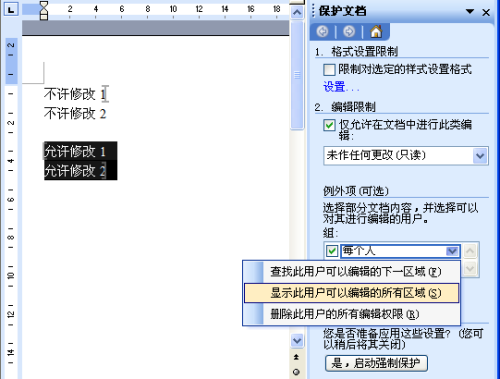The width and height of the screenshot is (500, 379).
Task: Open task pane home
Action: (376, 32)
